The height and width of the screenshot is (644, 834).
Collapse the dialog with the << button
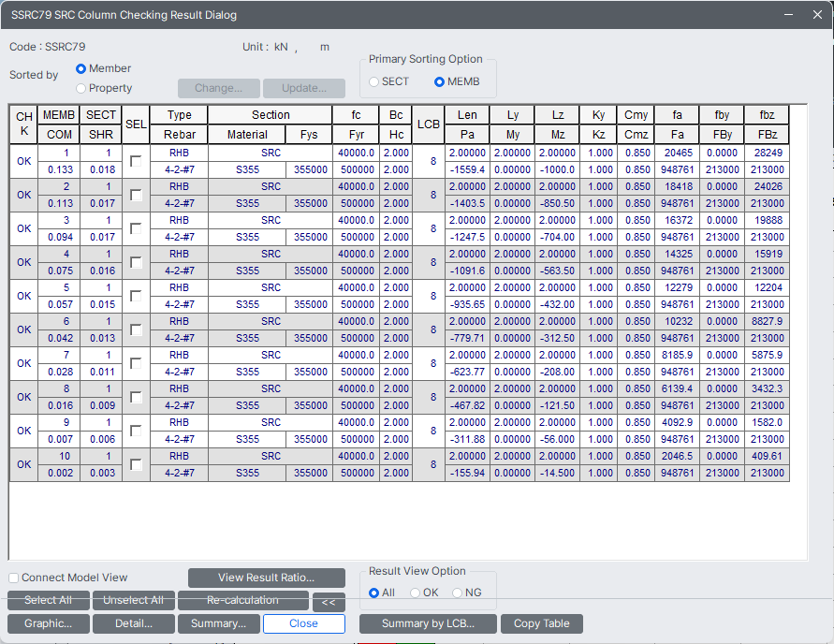click(329, 603)
